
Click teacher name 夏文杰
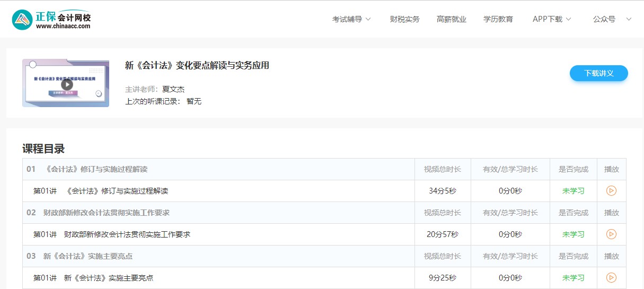[x=173, y=89]
